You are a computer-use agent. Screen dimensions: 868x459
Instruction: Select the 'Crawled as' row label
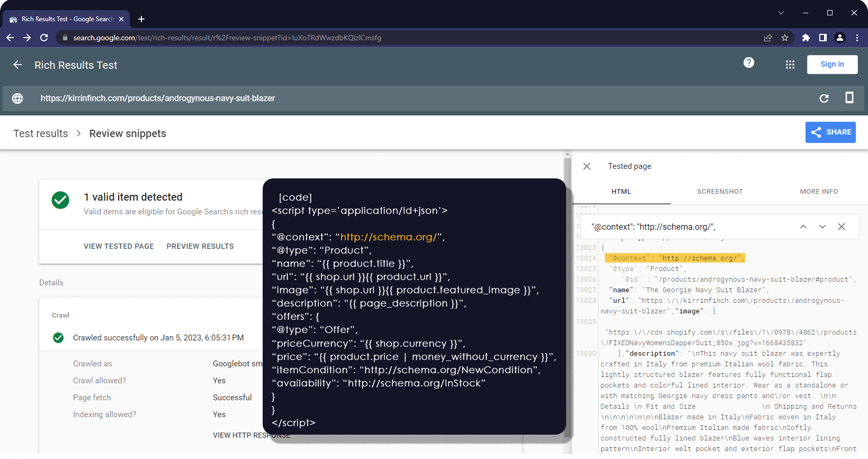(93, 364)
